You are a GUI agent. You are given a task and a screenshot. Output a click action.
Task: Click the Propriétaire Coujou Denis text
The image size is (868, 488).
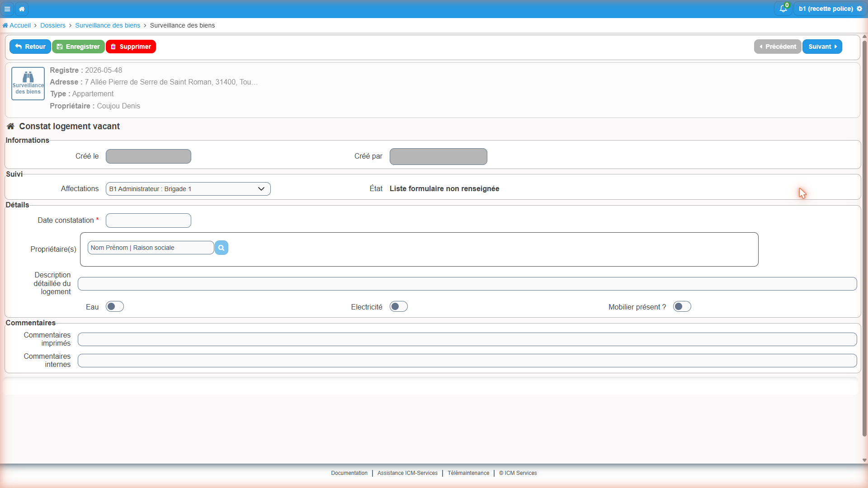point(95,106)
